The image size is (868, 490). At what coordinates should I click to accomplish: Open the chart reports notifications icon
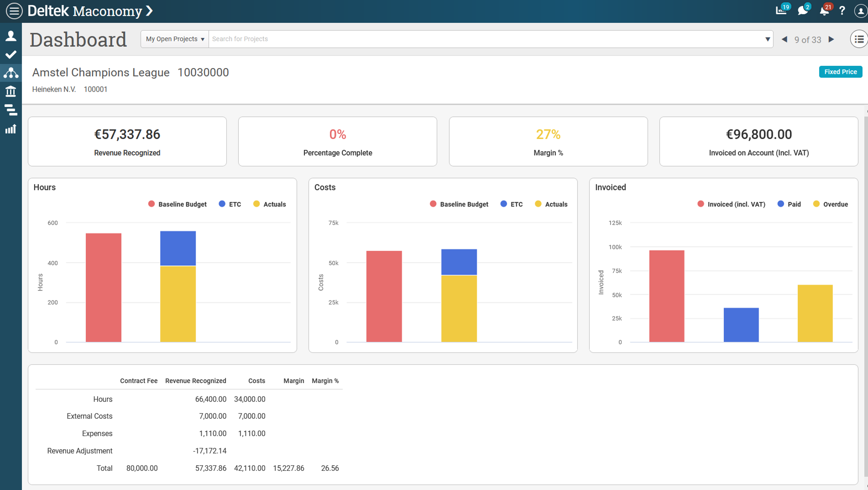pyautogui.click(x=782, y=10)
